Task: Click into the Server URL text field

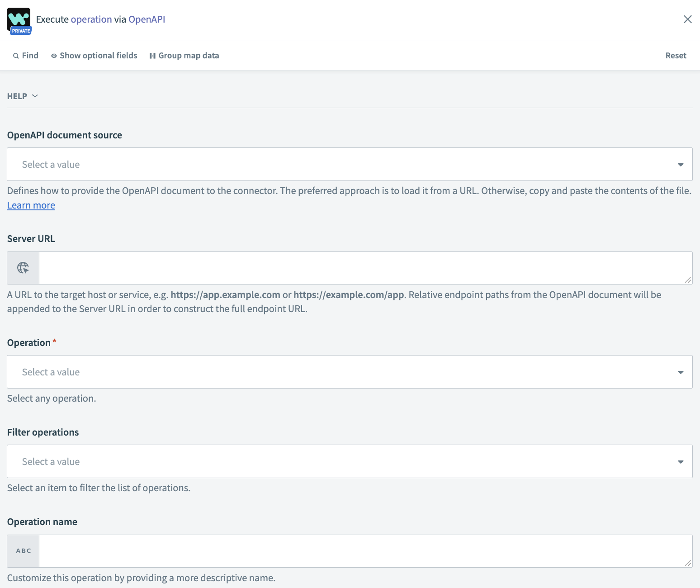Action: (362, 268)
